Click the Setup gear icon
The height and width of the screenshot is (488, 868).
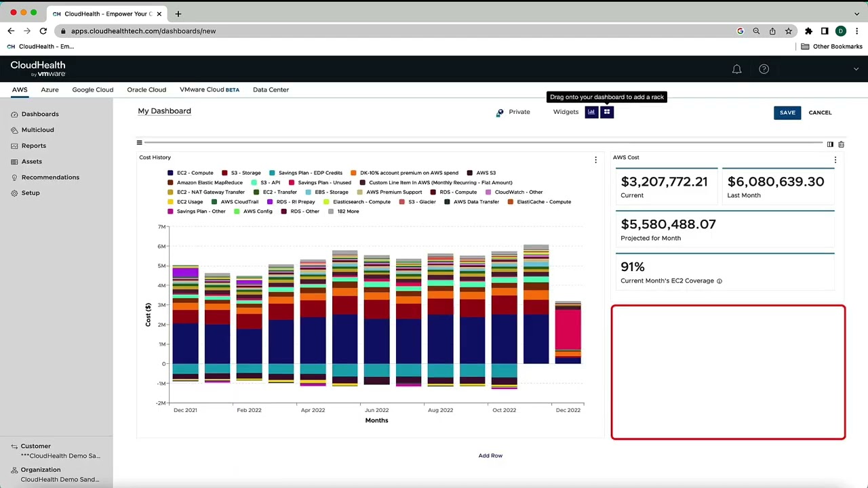click(x=14, y=192)
